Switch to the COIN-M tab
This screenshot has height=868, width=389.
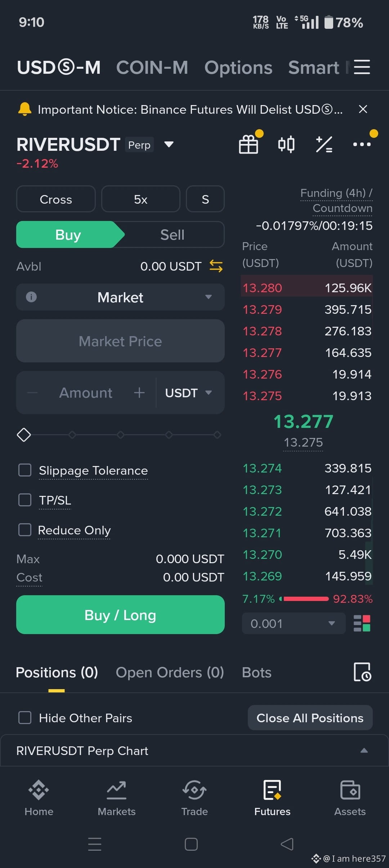pyautogui.click(x=152, y=67)
